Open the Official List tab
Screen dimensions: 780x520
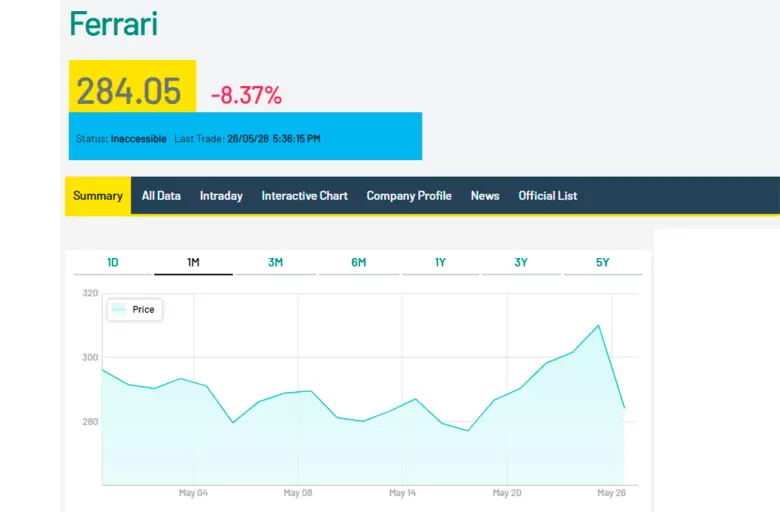click(548, 196)
